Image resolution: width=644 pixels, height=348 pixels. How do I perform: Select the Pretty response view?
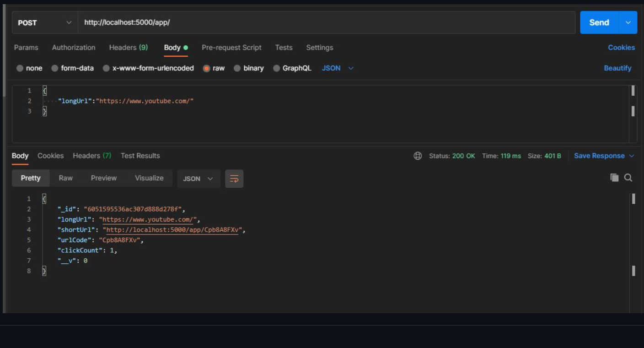coord(31,178)
